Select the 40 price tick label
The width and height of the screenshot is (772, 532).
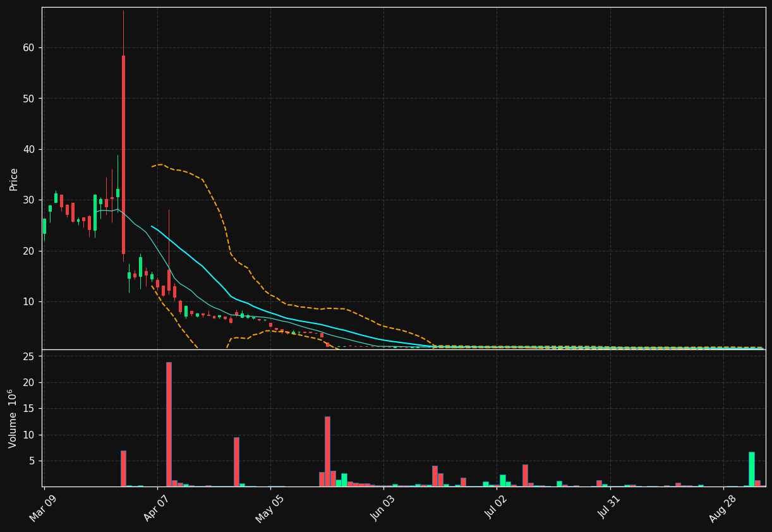(x=28, y=150)
